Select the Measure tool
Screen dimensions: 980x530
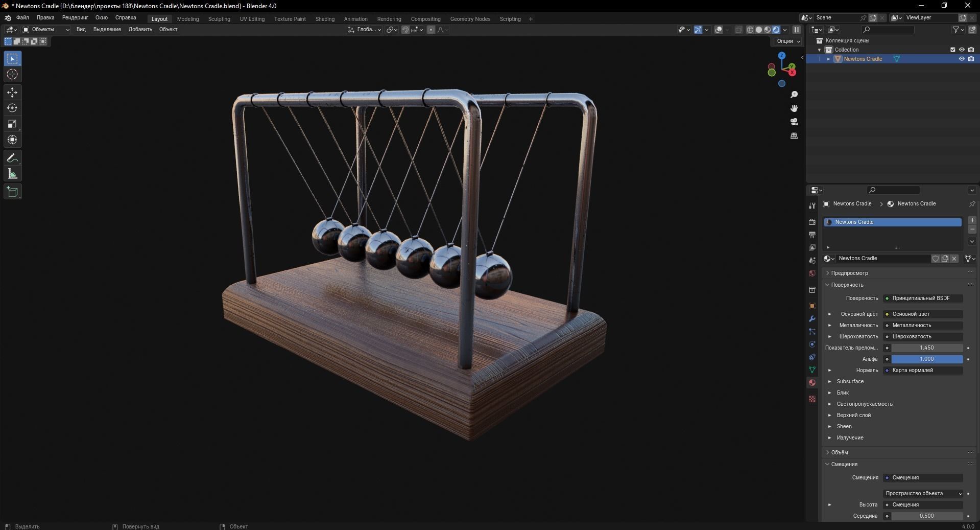[12, 174]
